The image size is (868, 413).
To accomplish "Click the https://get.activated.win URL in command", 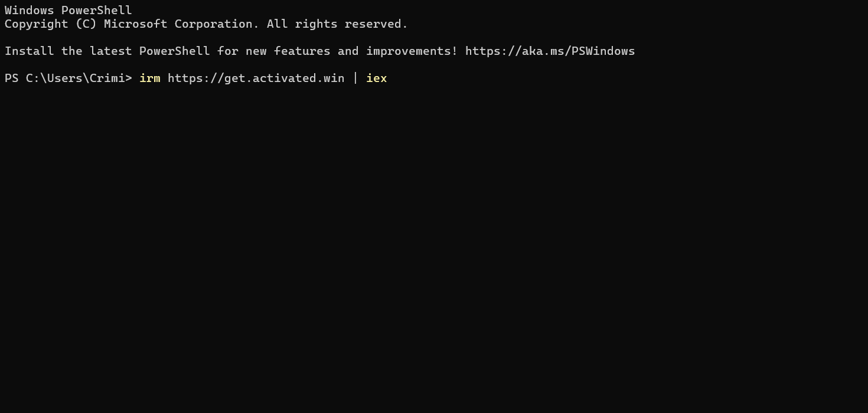I will [x=256, y=78].
